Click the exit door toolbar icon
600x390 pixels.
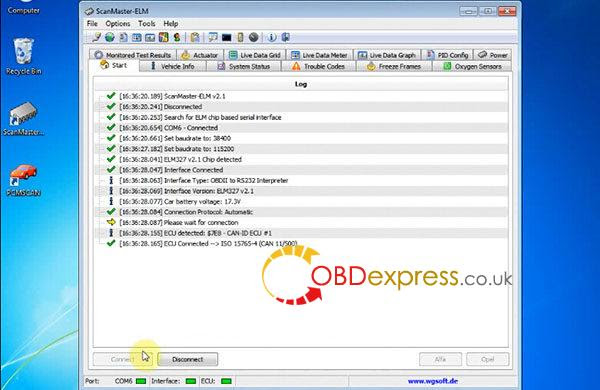click(x=285, y=37)
